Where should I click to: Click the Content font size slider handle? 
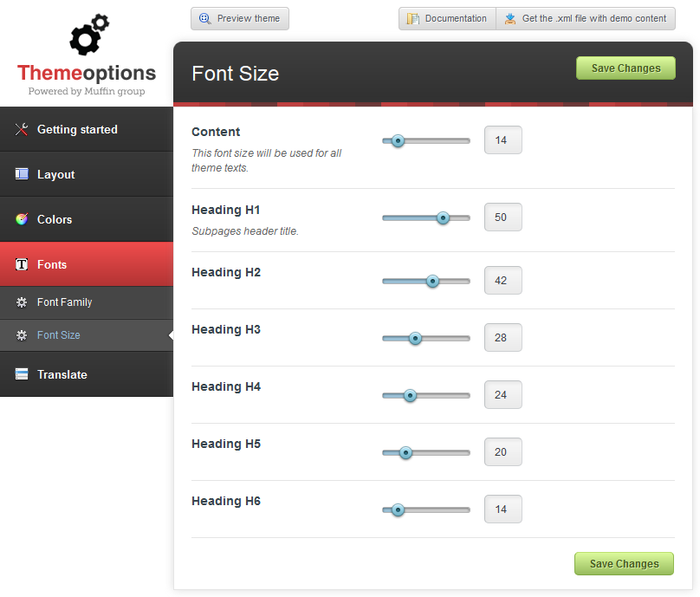click(x=398, y=140)
